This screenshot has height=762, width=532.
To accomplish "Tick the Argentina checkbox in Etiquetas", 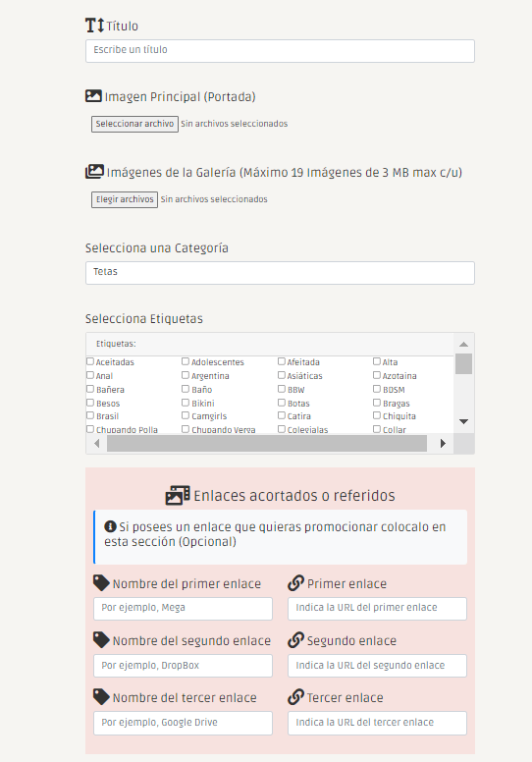I will coord(186,375).
